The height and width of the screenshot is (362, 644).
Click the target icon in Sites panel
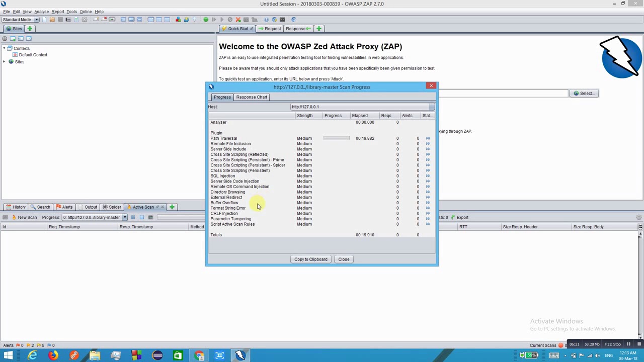click(5, 39)
